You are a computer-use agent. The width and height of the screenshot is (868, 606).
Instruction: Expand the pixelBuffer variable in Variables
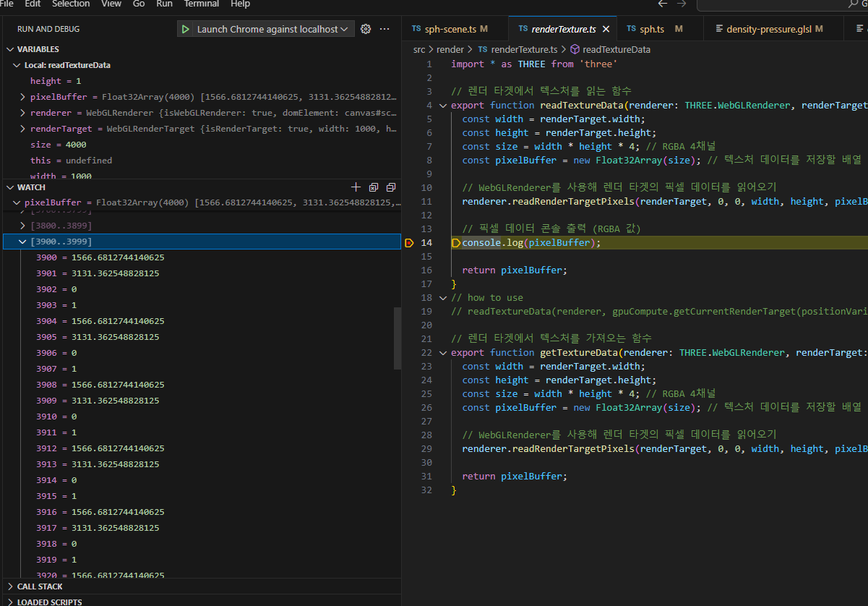click(x=23, y=97)
